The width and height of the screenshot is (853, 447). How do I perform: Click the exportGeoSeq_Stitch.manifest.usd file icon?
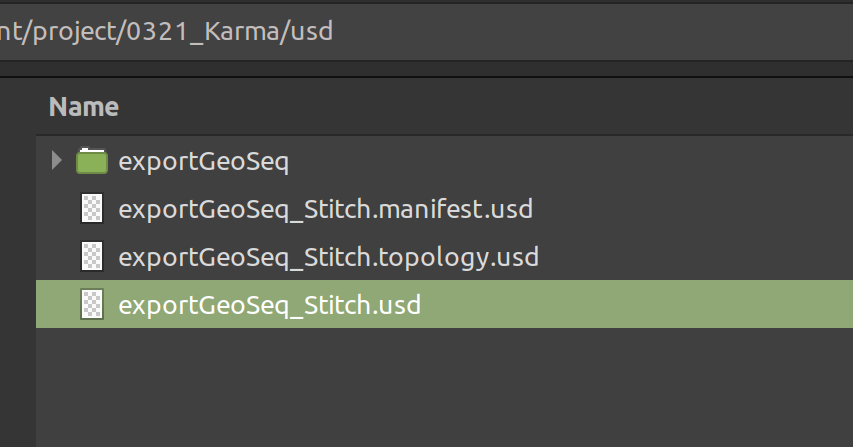92,208
